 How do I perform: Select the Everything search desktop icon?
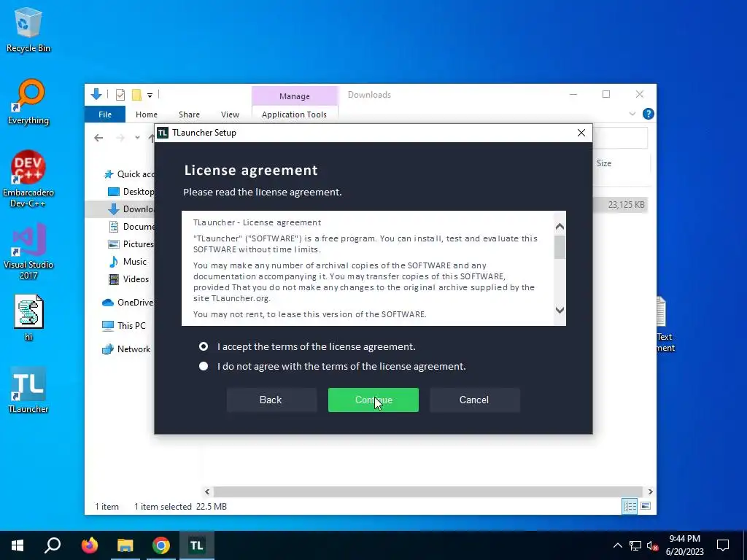(28, 102)
